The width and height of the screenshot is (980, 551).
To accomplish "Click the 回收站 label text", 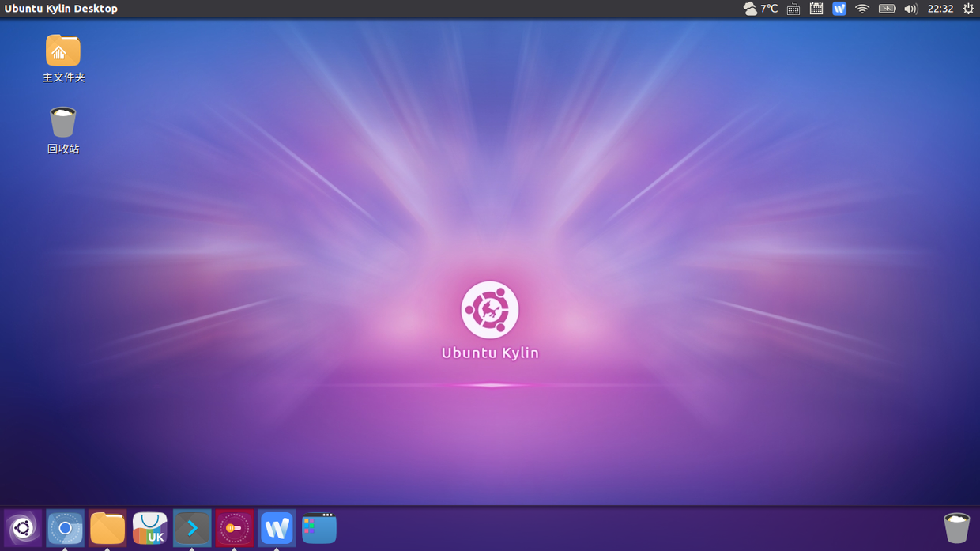I will 63,149.
